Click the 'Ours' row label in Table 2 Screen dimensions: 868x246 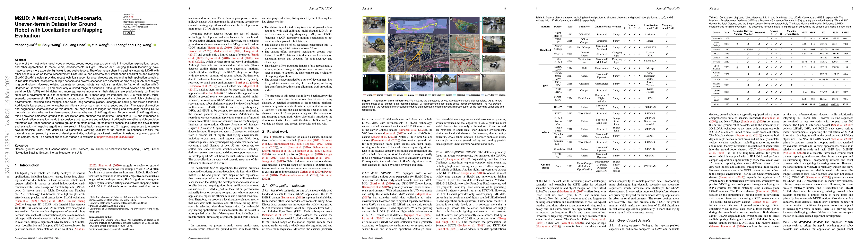pos(716,104)
